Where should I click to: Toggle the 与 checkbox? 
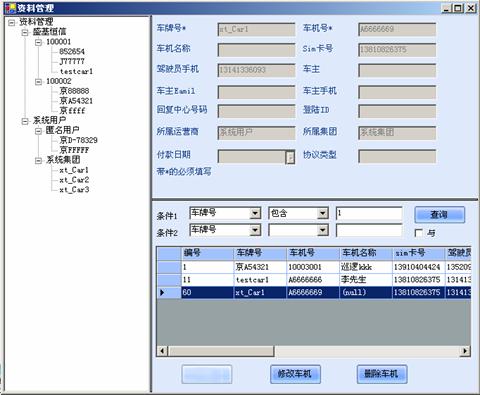tap(418, 233)
